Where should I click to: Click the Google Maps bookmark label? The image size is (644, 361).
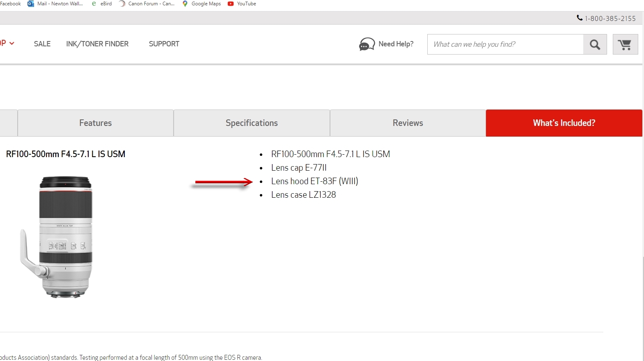point(206,4)
